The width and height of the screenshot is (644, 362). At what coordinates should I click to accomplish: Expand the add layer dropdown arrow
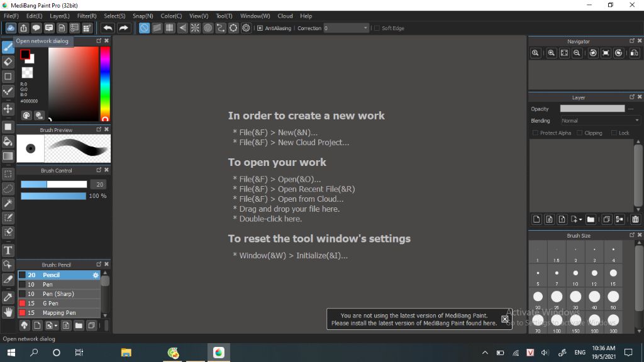tap(580, 220)
